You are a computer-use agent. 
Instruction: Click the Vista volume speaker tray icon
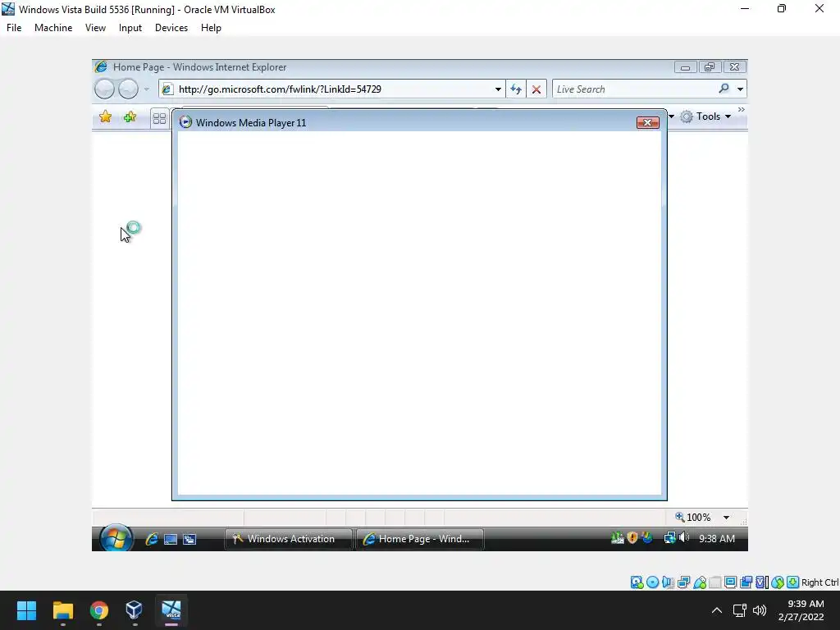(684, 537)
